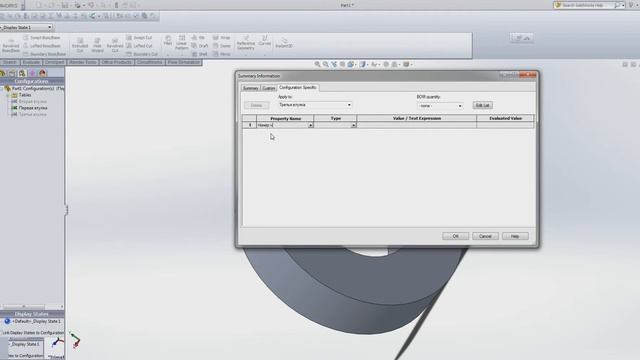The image size is (640, 360).
Task: Select the Wrap tool
Action: click(222, 38)
